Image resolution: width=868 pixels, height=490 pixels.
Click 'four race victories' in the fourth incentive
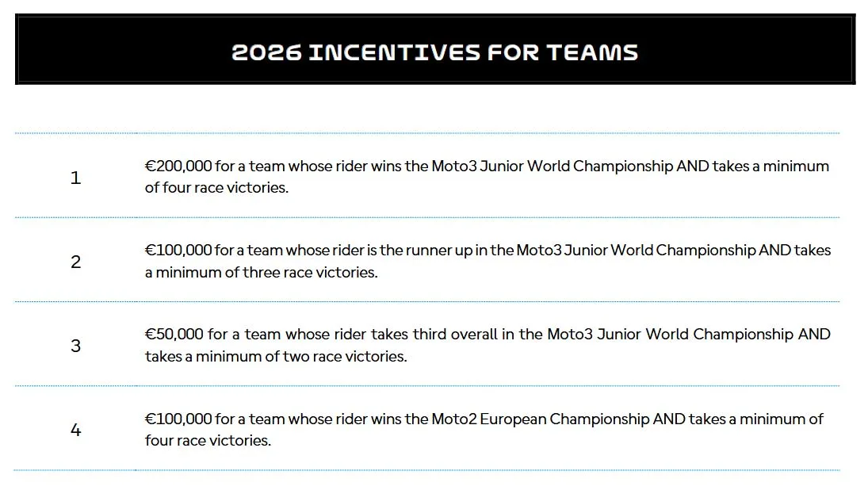(x=208, y=441)
